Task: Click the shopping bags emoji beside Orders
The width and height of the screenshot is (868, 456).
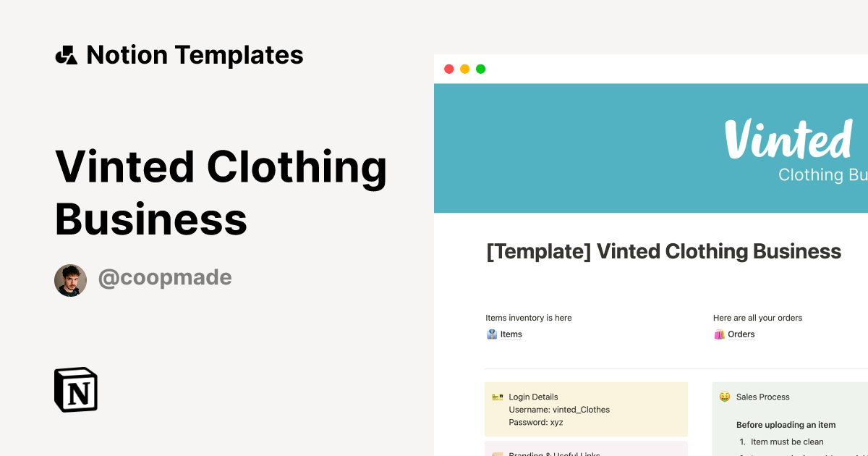Action: tap(719, 334)
